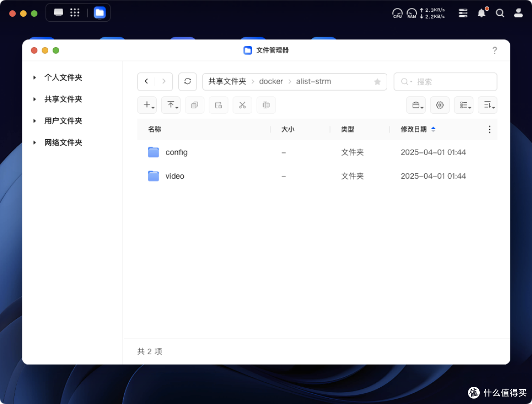Click the help question mark icon

pos(495,51)
